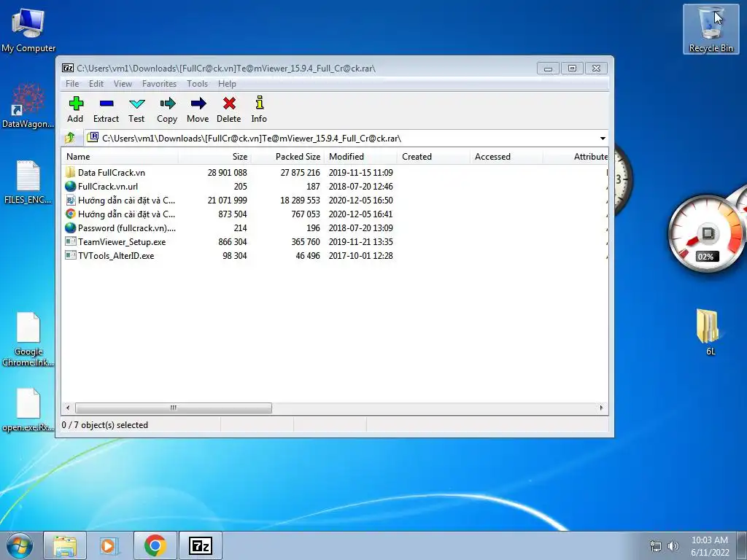The height and width of the screenshot is (560, 747).
Task: Launch Chrome from the taskbar
Action: pos(155,545)
